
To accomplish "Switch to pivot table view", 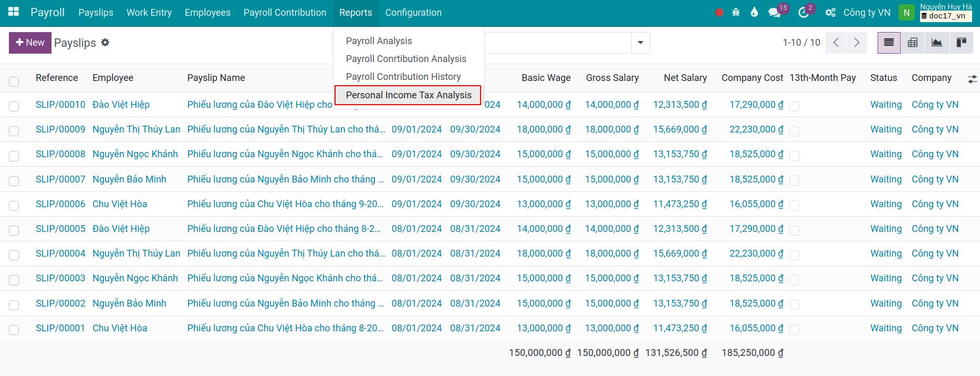I will [913, 43].
